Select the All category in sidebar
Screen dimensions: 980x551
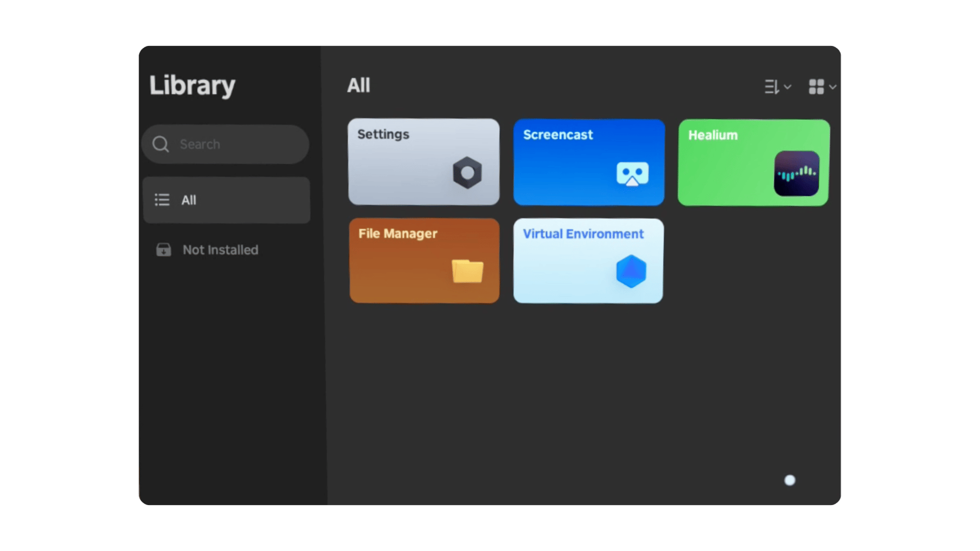[x=226, y=200]
